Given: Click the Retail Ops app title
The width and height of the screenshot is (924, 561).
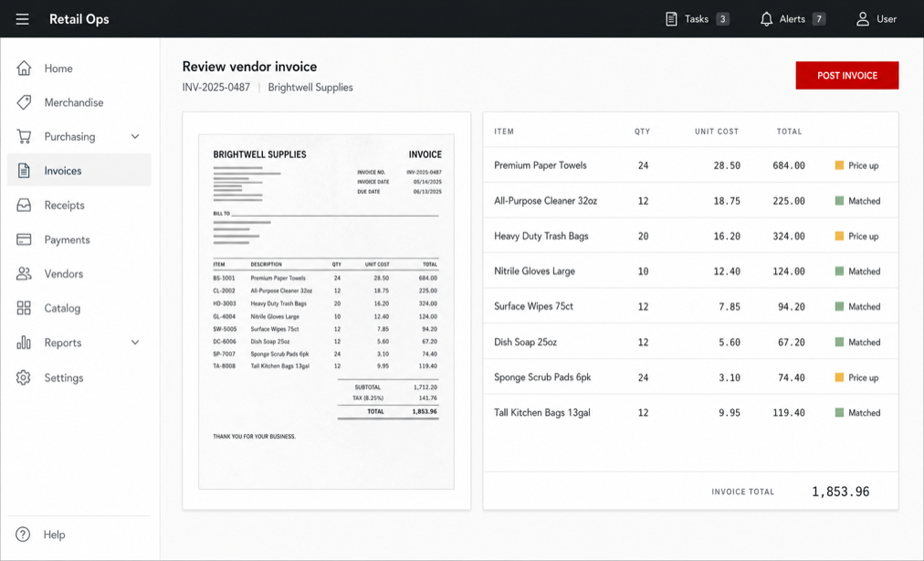Looking at the screenshot, I should click(x=79, y=19).
